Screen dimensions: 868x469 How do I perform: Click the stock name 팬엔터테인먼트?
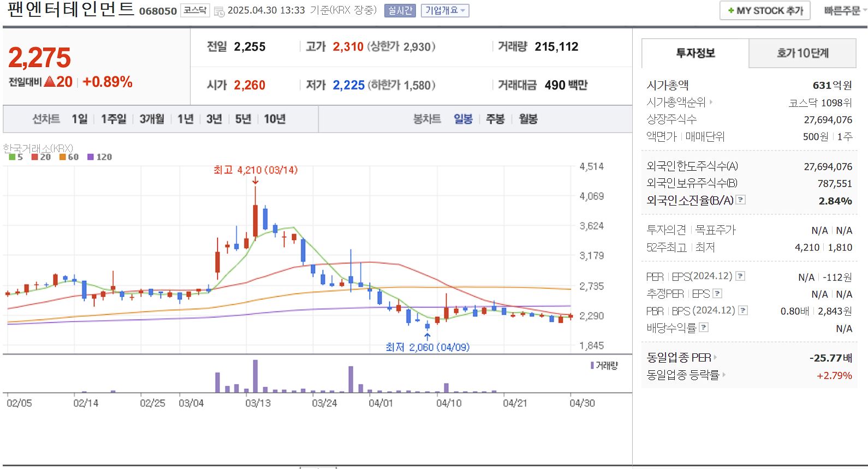(71, 10)
